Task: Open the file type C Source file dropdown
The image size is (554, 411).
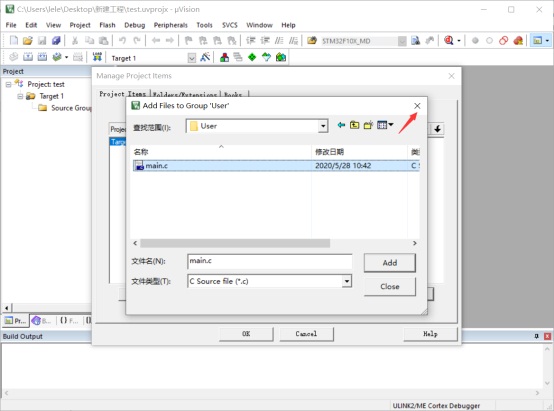Action: coord(347,281)
